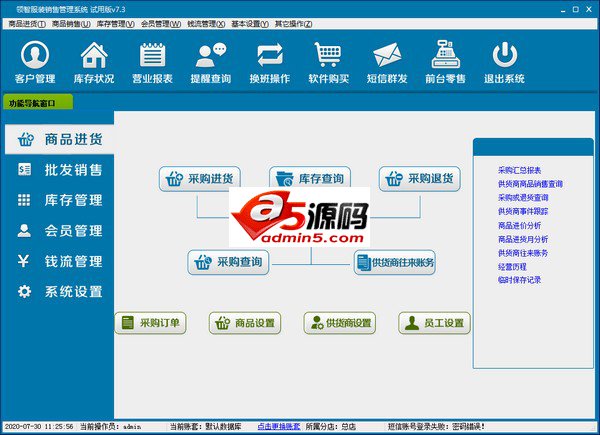Select 钱流管理 in the sidebar
The width and height of the screenshot is (600, 435).
point(59,261)
